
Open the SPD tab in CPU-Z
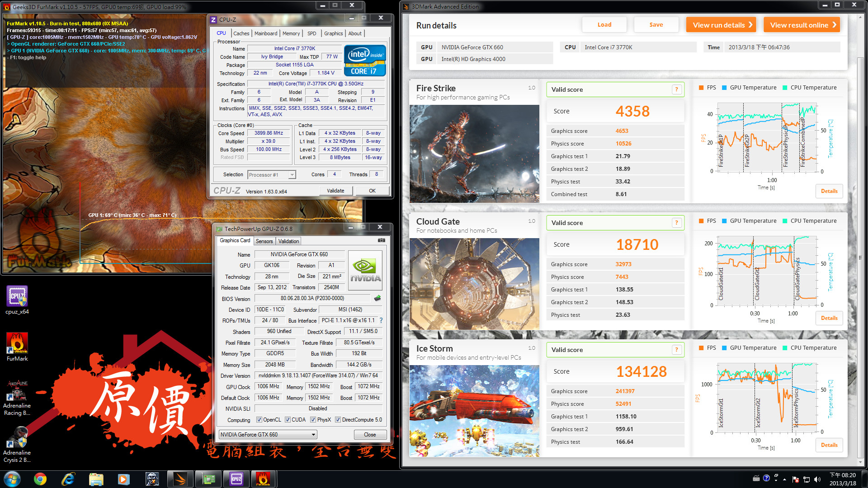click(x=312, y=33)
